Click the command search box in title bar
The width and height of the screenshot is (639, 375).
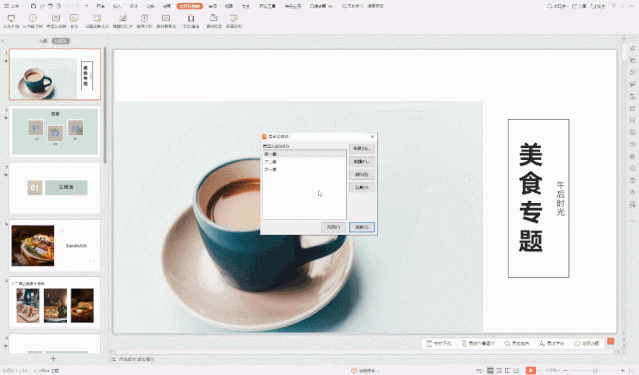pos(363,6)
